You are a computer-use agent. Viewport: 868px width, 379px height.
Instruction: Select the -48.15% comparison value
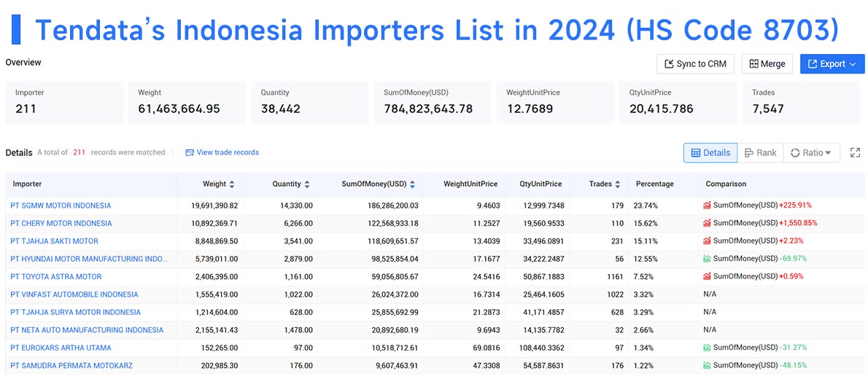(794, 365)
